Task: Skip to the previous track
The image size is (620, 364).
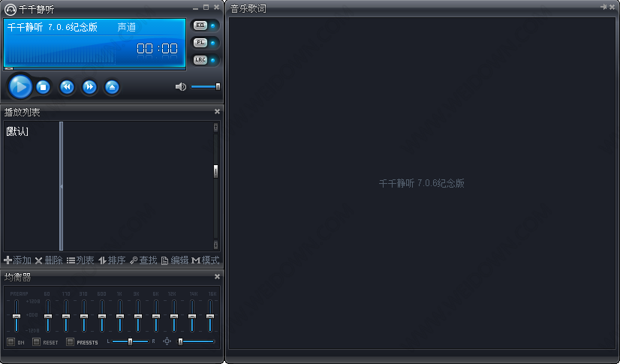Action: point(67,87)
